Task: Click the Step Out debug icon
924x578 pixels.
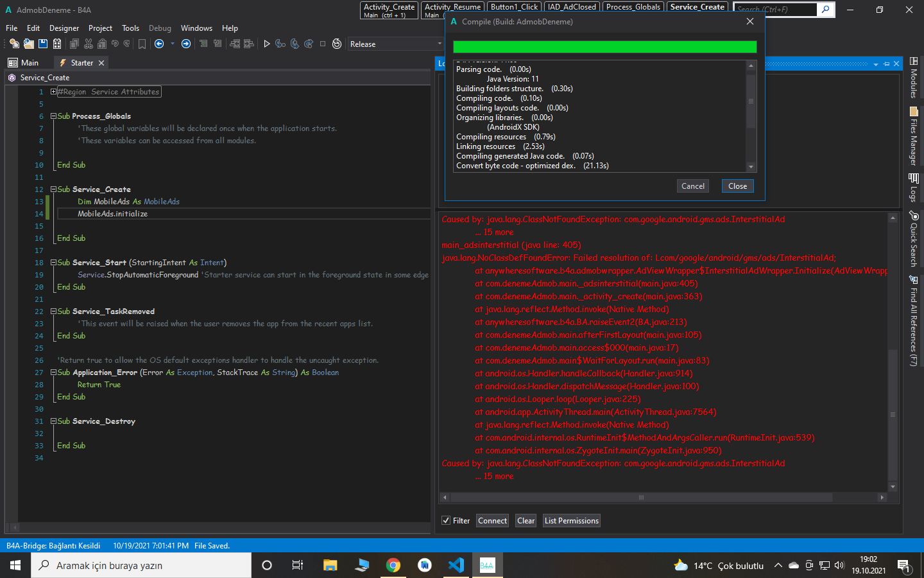Action: click(x=309, y=44)
